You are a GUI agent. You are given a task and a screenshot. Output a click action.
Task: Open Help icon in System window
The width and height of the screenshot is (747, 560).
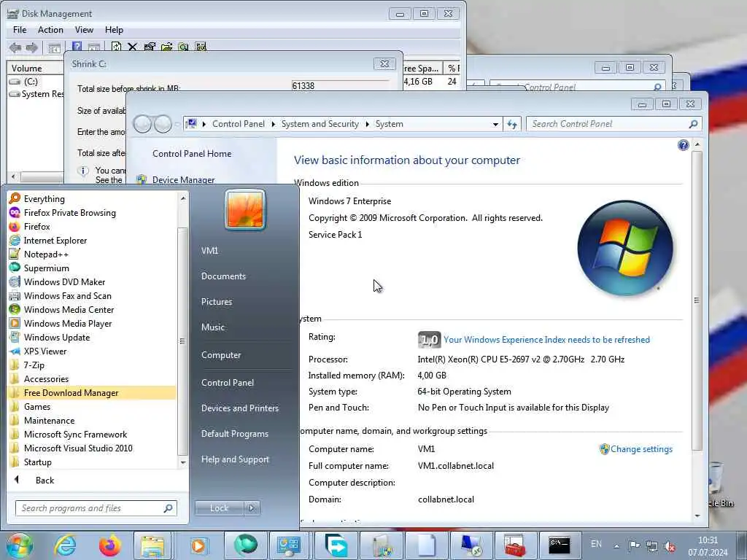(x=683, y=145)
